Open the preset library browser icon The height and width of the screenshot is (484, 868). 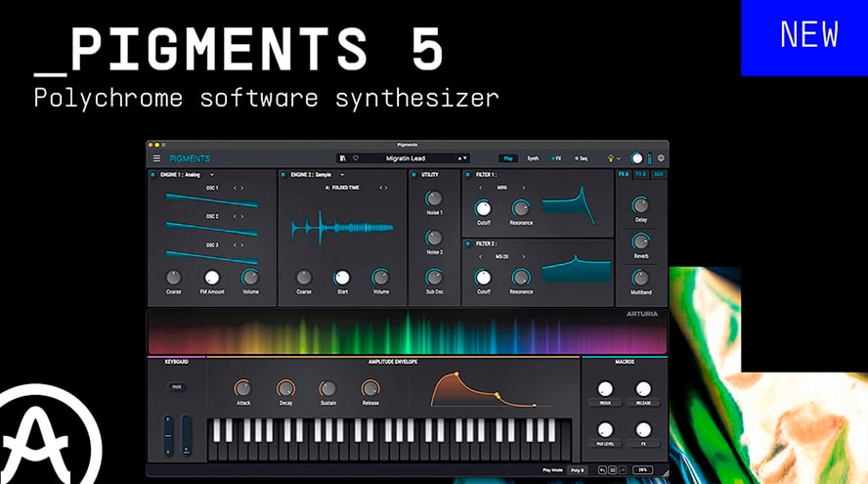click(x=343, y=158)
